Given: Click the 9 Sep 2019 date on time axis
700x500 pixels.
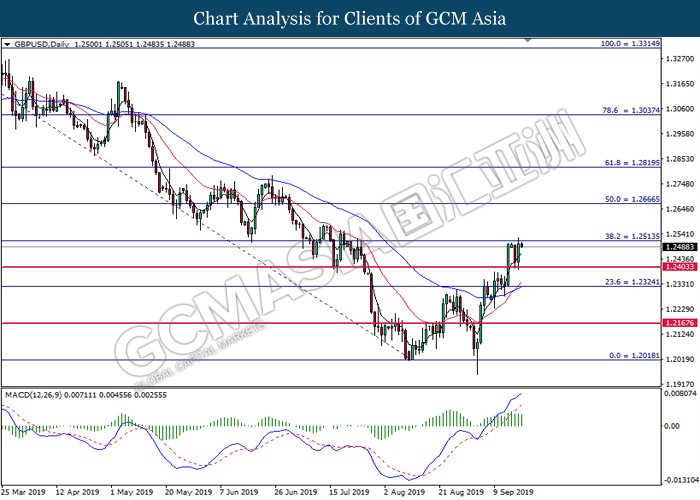Looking at the screenshot, I should click(x=509, y=493).
